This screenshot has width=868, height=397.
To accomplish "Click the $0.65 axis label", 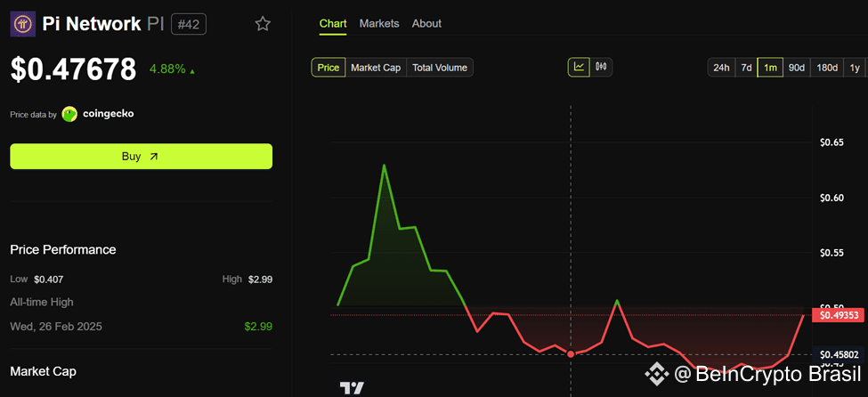I will pos(831,142).
